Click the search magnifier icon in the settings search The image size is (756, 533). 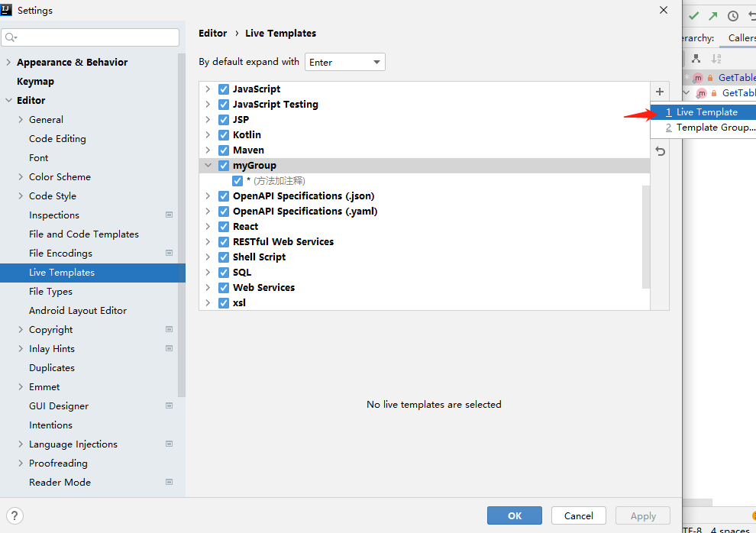[11, 37]
